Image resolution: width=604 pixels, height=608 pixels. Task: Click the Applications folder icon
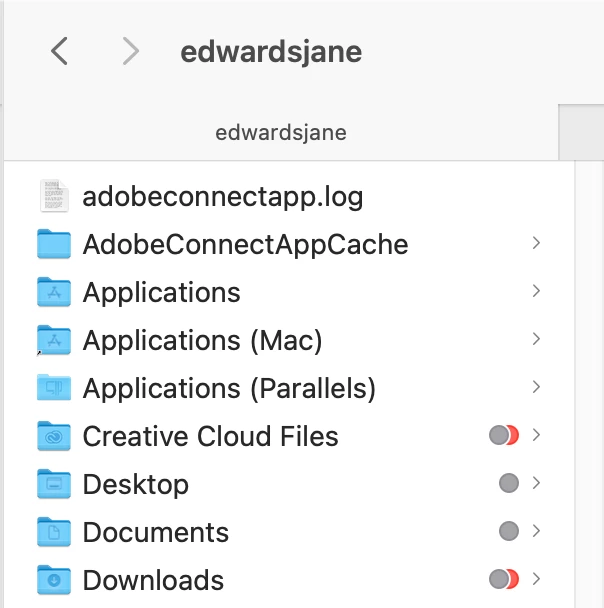(x=54, y=292)
